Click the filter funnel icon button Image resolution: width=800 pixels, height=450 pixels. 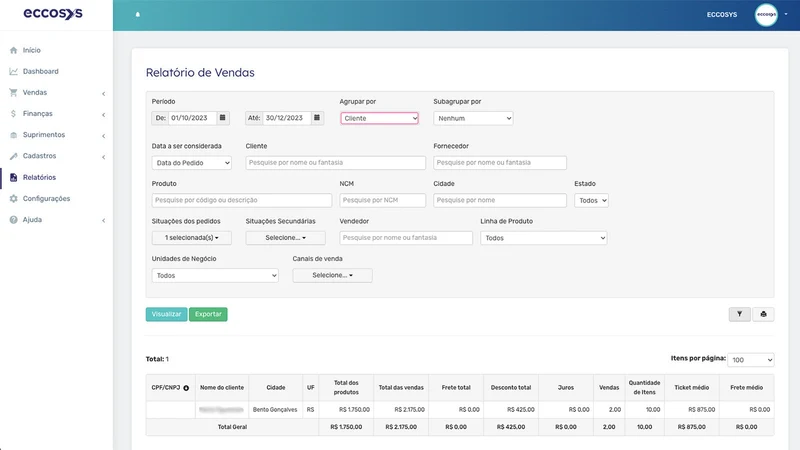(x=739, y=314)
